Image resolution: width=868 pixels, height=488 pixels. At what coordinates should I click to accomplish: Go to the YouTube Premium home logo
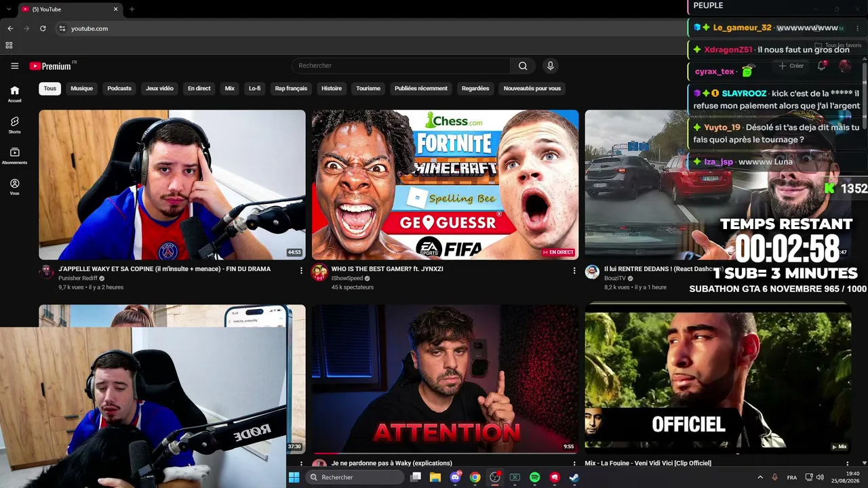[x=50, y=66]
